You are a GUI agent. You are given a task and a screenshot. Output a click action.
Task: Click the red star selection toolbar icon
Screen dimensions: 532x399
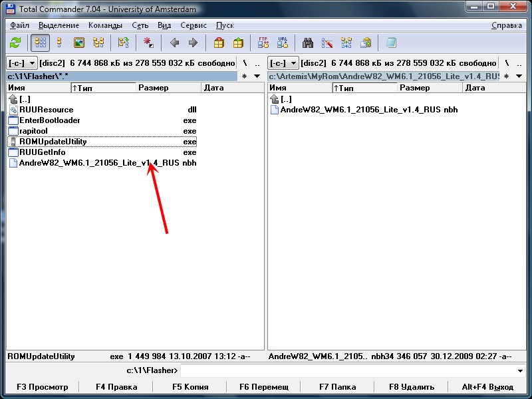click(x=148, y=43)
